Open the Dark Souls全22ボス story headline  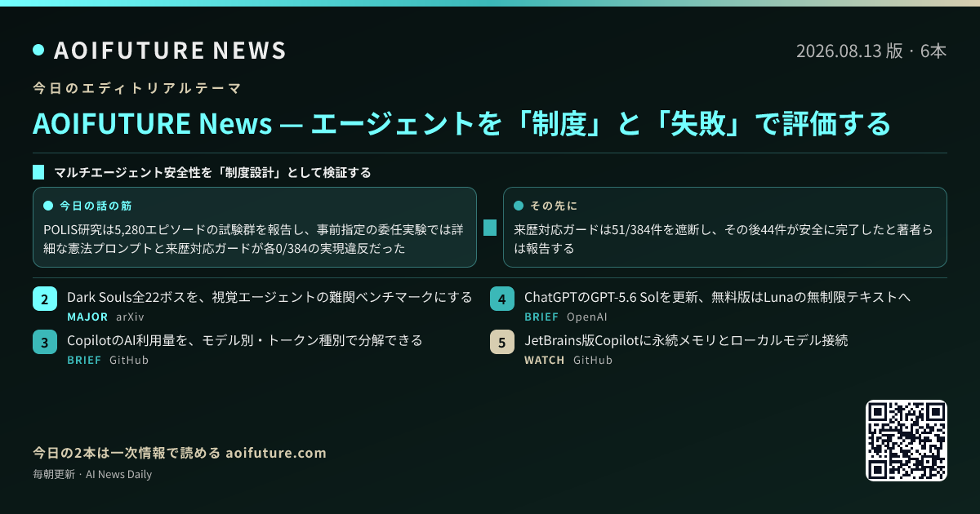click(269, 297)
